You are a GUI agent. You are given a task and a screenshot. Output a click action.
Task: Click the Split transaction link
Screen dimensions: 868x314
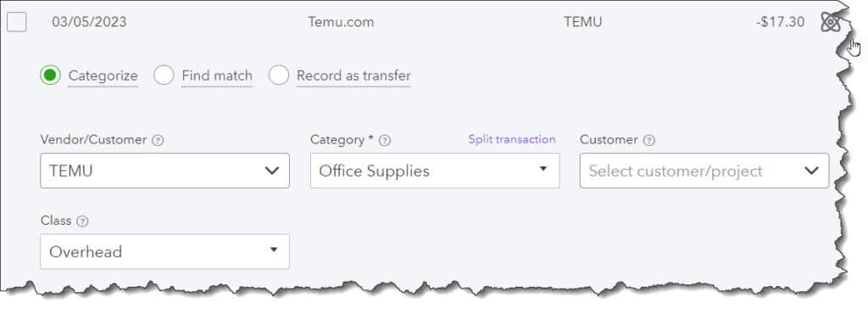click(x=511, y=139)
